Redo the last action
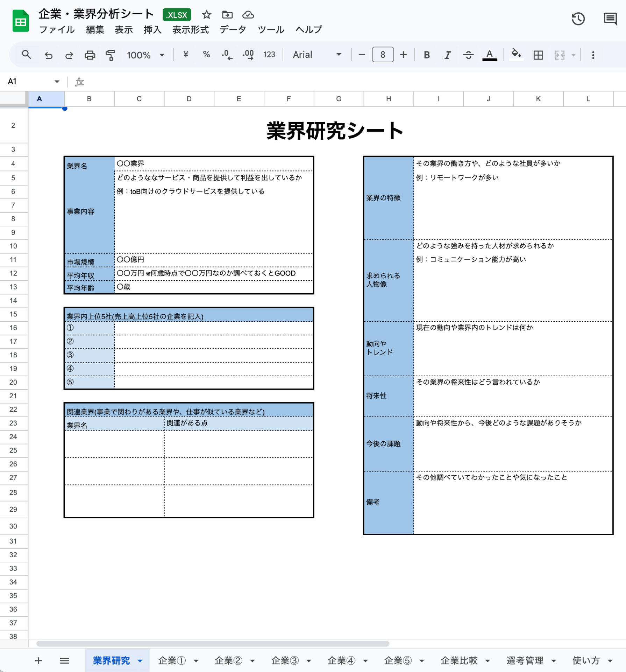Viewport: 626px width, 672px height. [x=69, y=55]
